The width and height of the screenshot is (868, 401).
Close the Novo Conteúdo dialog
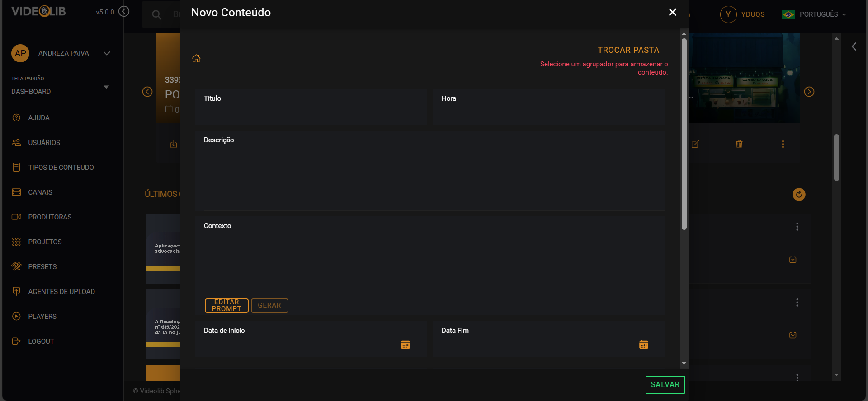673,12
